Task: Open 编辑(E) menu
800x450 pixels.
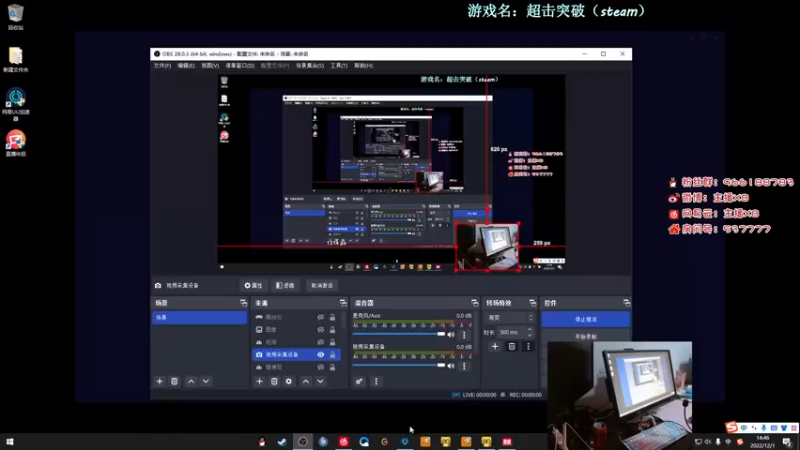Action: tap(186, 66)
